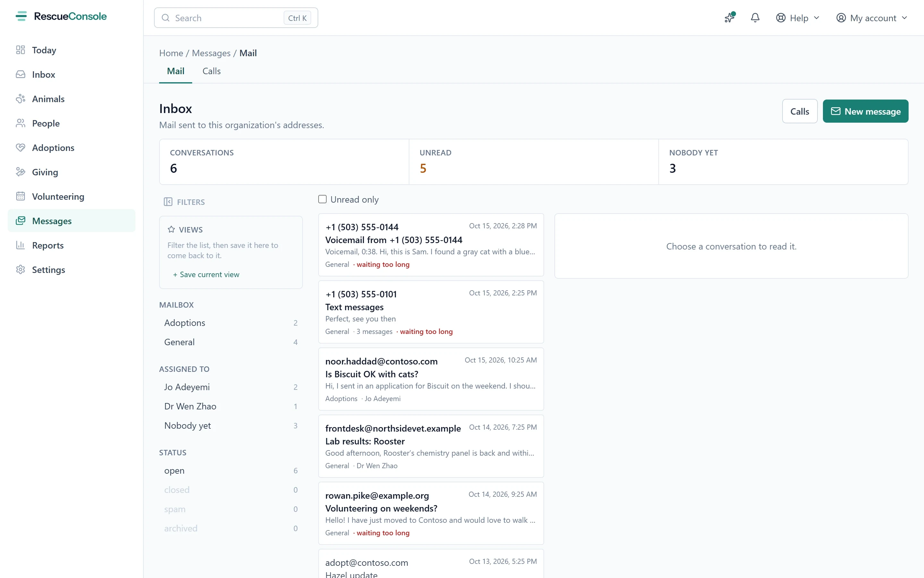The image size is (924, 578).
Task: Filter by Nobody yet assignee
Action: click(x=231, y=426)
